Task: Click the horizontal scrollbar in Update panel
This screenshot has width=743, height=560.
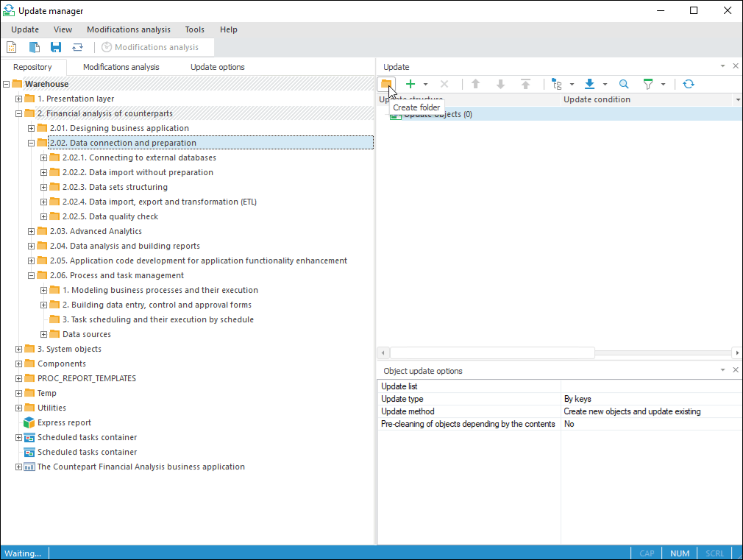Action: point(491,352)
